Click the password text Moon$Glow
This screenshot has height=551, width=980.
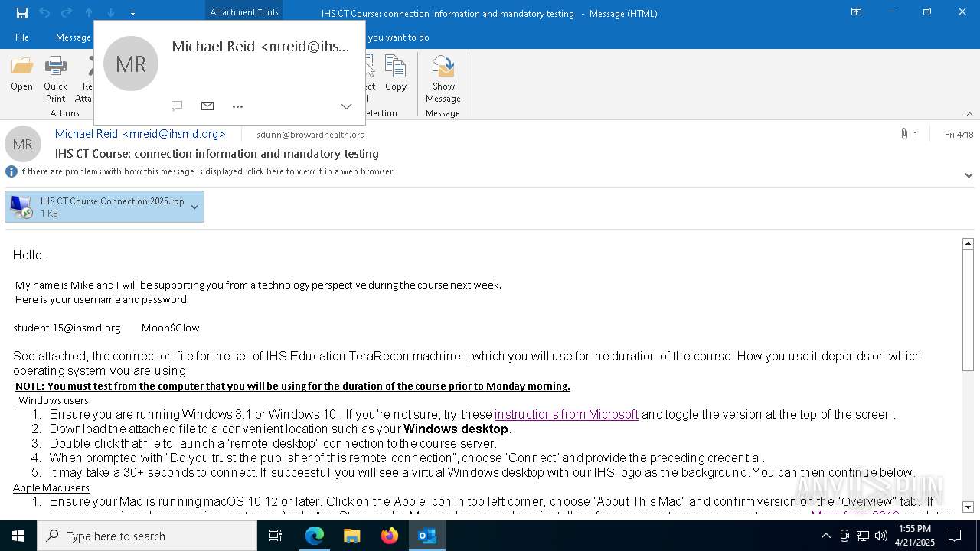tap(170, 328)
